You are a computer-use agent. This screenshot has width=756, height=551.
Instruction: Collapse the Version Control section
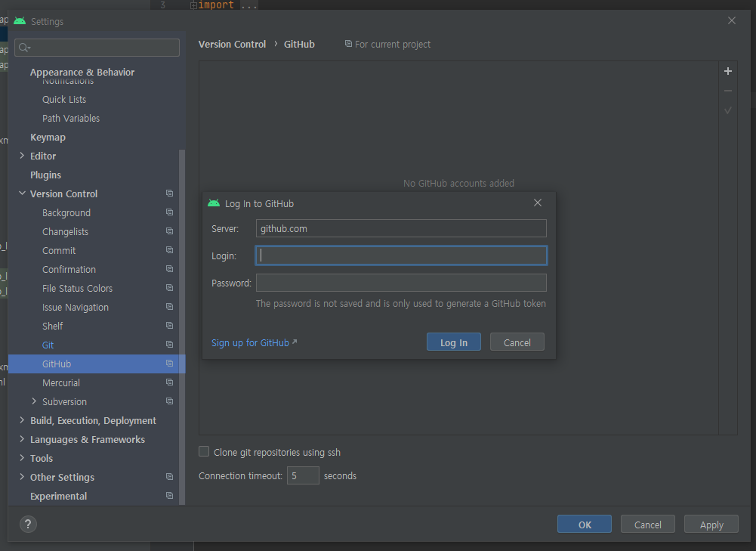tap(22, 193)
